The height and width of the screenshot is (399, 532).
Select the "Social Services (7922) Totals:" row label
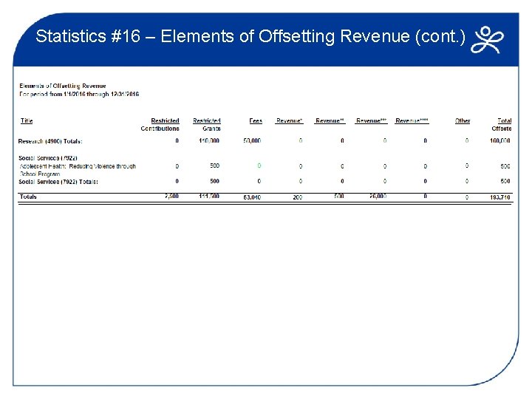click(x=58, y=182)
